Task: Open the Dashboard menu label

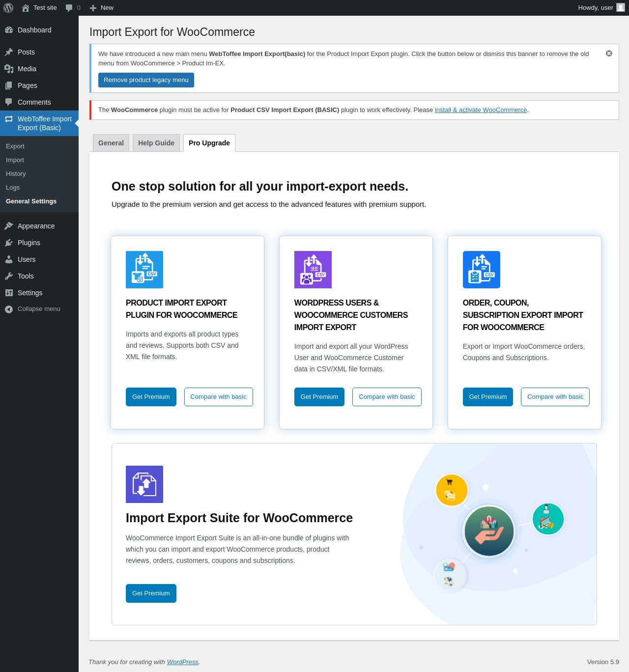Action: [x=34, y=30]
